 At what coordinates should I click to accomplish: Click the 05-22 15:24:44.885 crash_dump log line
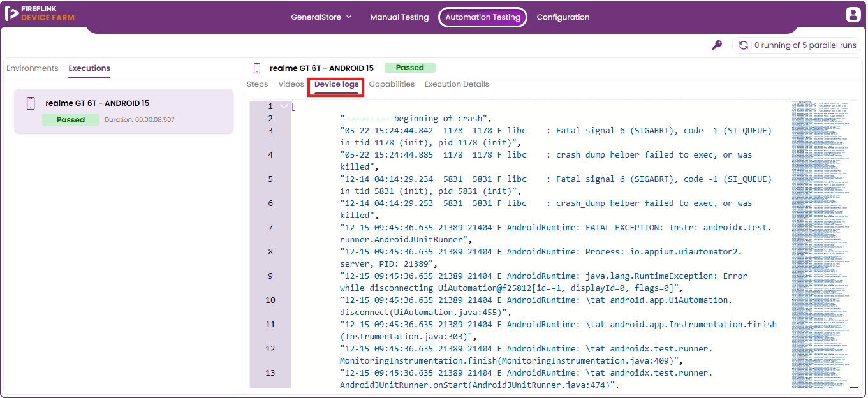click(x=546, y=161)
